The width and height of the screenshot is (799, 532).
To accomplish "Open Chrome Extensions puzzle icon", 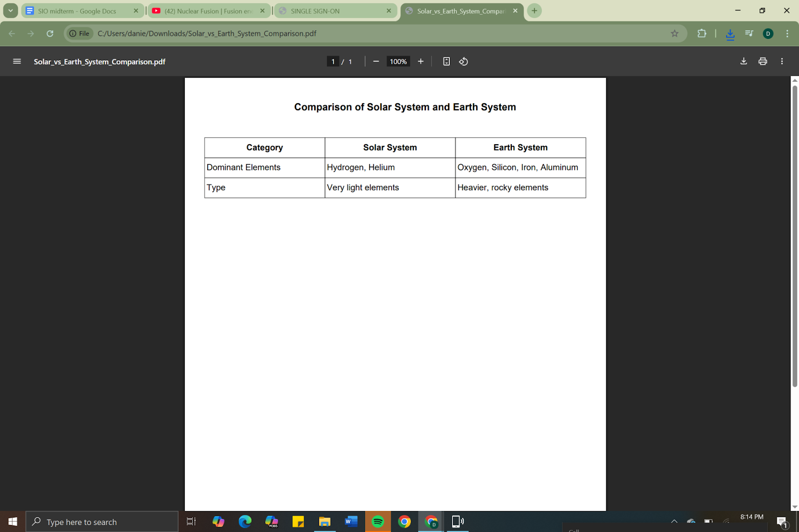I will 702,33.
